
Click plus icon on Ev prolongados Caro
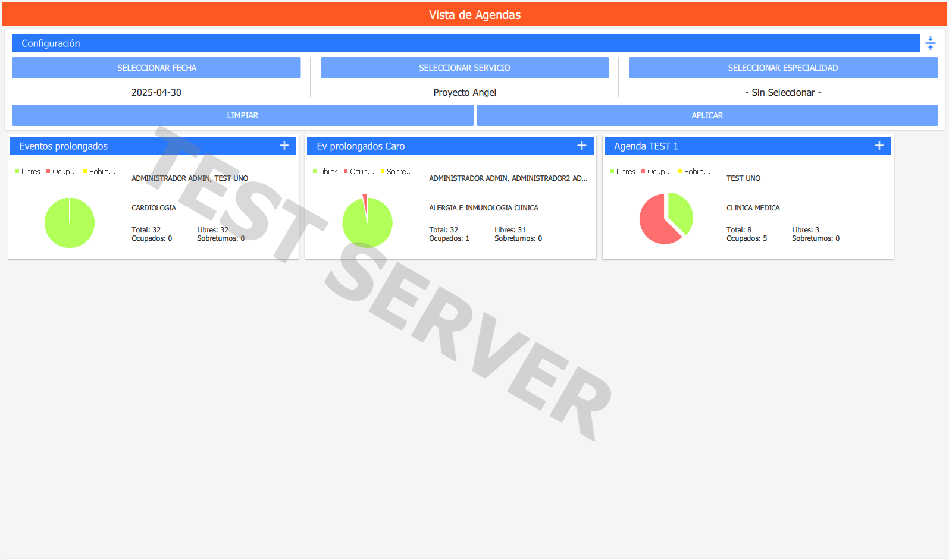click(x=582, y=146)
